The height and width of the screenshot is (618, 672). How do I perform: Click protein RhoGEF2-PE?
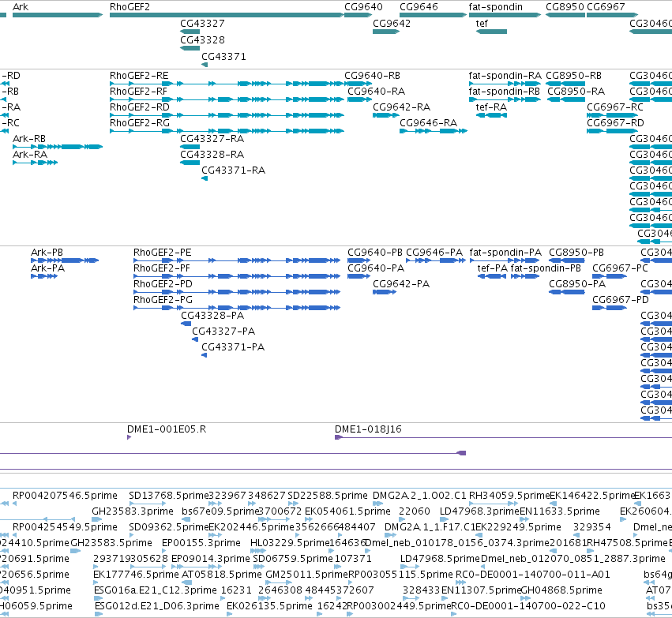237,260
